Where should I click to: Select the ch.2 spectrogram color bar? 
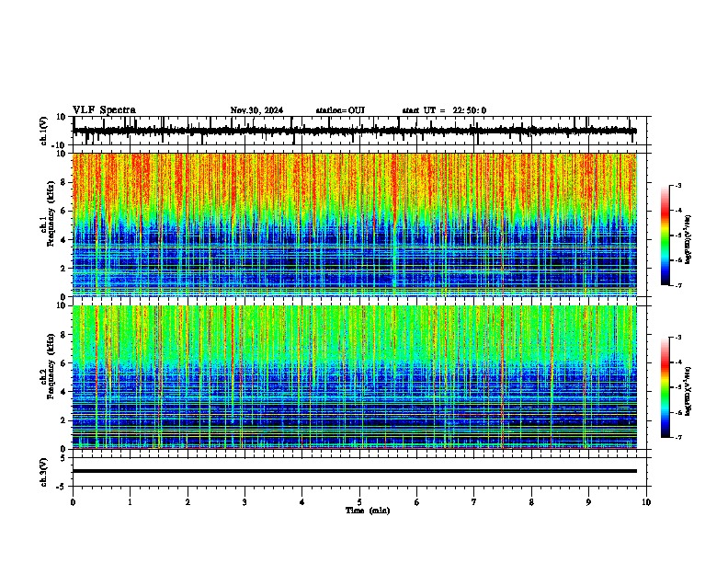[x=665, y=387]
